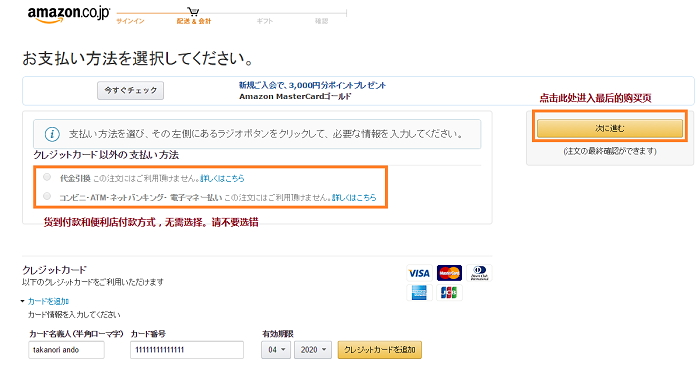Click the クレジットカード以外の支払い方法 heading
Viewport: 700px width, 374px height.
(x=106, y=155)
